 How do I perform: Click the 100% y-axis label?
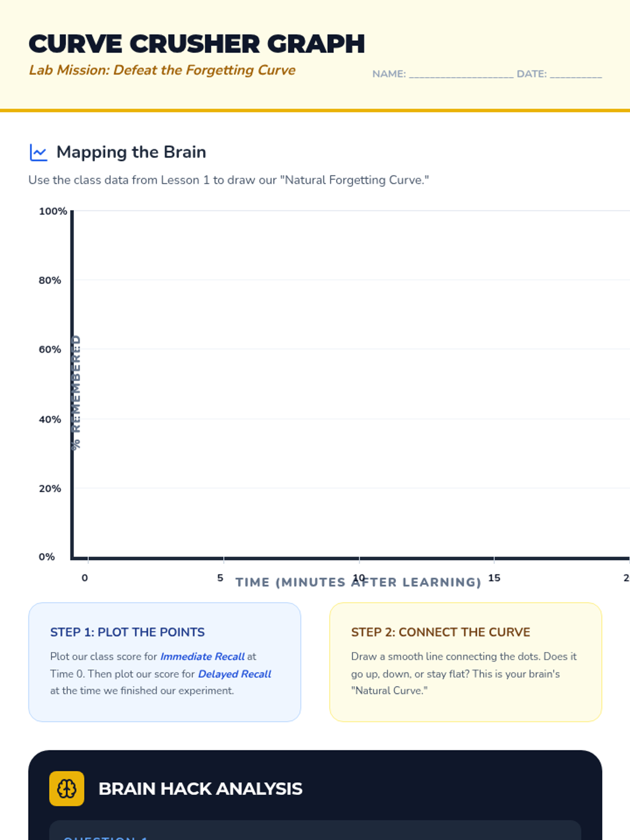tap(52, 211)
